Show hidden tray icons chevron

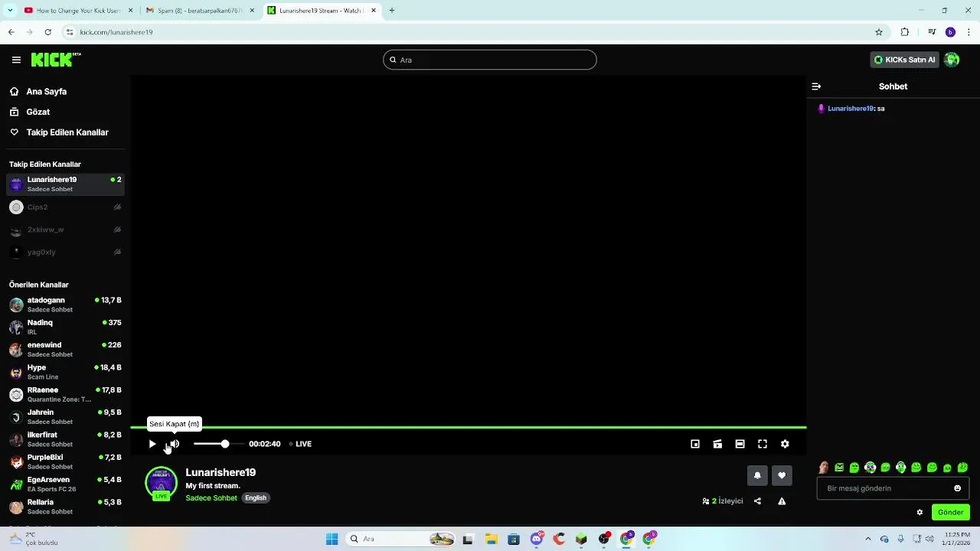point(867,539)
